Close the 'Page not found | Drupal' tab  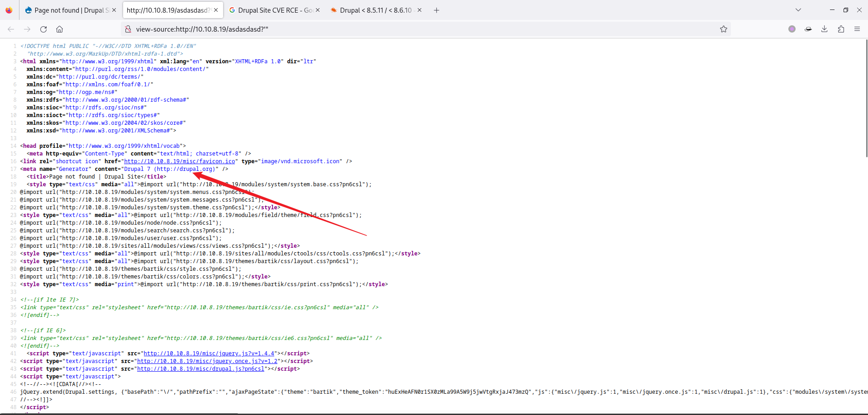tap(114, 10)
